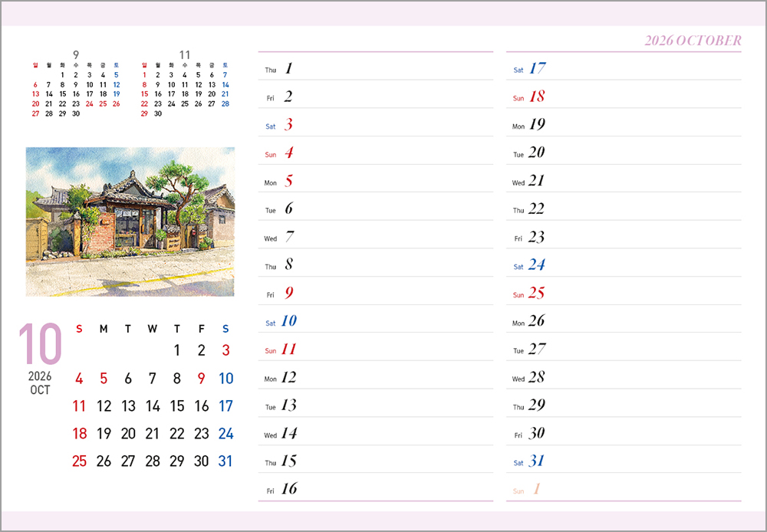Click the 14 in the September mini calendar

coord(48,94)
